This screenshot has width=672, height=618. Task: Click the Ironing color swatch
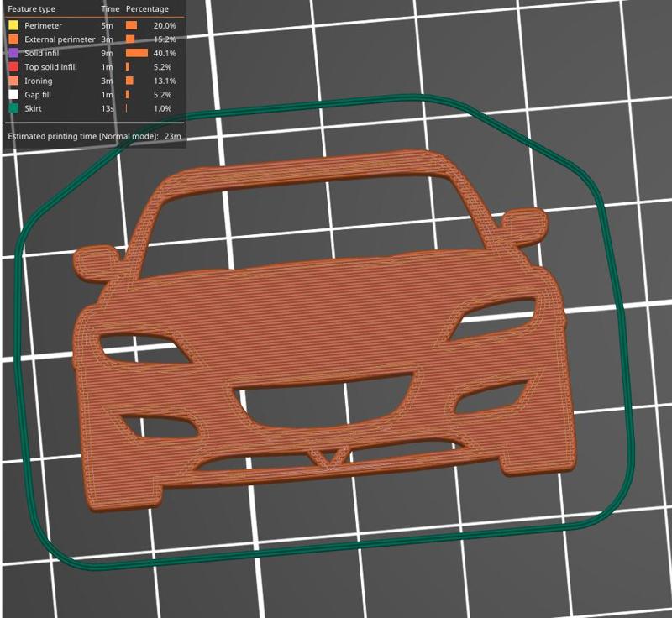click(13, 81)
